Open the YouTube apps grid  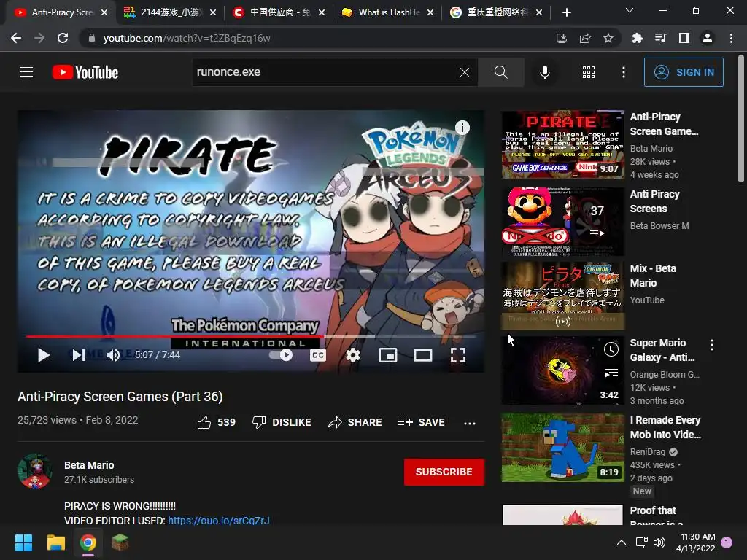589,72
